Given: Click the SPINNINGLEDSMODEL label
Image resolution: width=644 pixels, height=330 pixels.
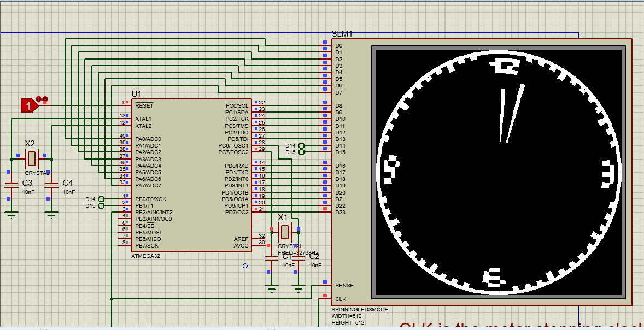Looking at the screenshot, I should pos(361,310).
